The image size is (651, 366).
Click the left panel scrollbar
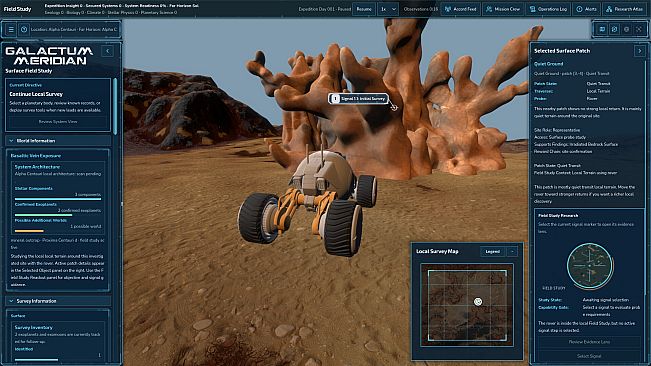point(115,106)
